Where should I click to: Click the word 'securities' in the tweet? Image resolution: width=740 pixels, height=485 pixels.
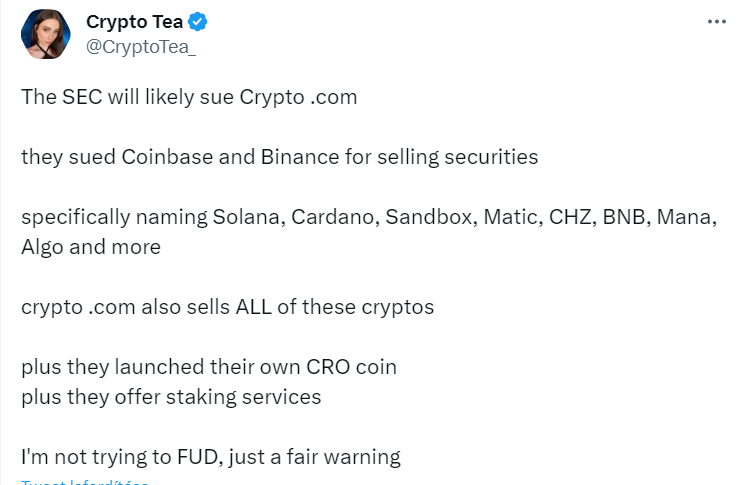[491, 157]
